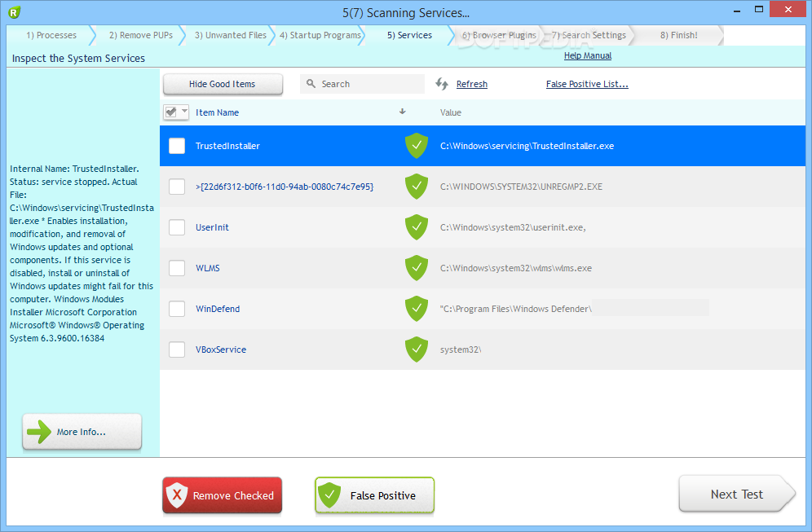Toggle the select-all checkbox in header
Image resolution: width=812 pixels, height=532 pixels.
click(171, 112)
